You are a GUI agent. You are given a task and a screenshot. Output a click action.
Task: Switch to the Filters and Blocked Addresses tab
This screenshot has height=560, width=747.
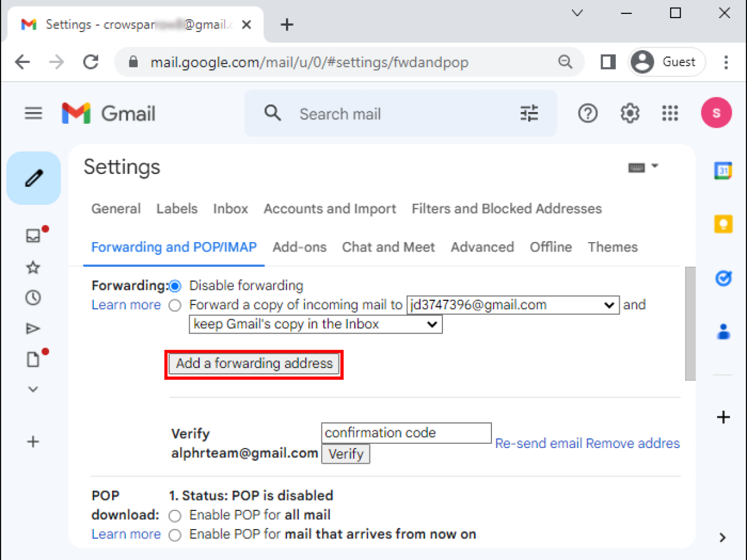pyautogui.click(x=507, y=208)
